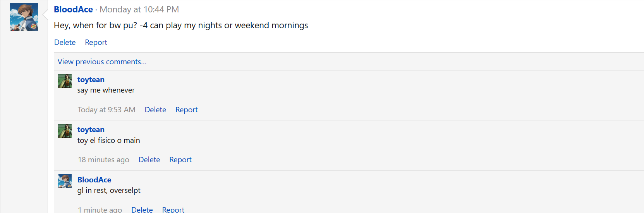Open the BloodAce username link in the post header
Image resolution: width=644 pixels, height=213 pixels.
click(73, 9)
